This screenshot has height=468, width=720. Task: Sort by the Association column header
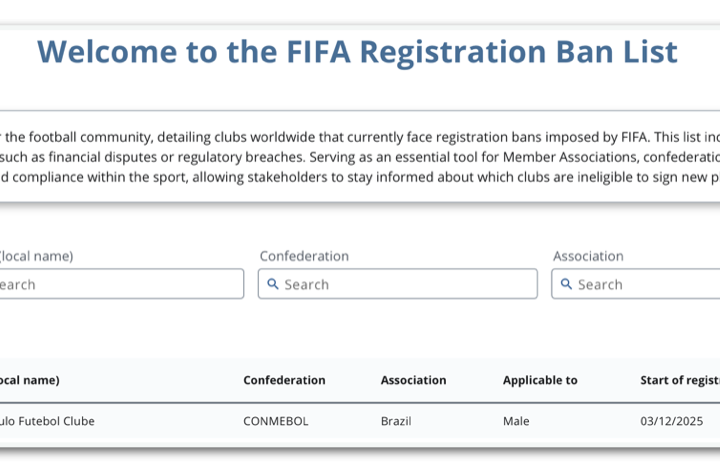coord(413,380)
